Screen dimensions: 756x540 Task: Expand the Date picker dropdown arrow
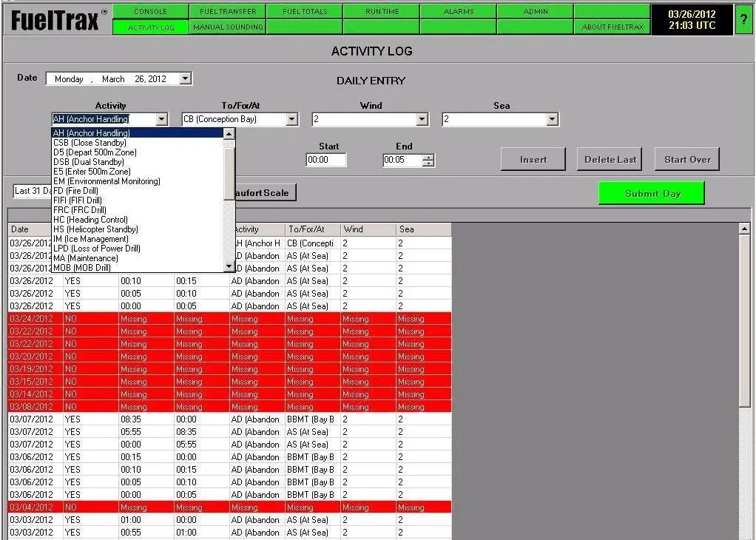186,78
